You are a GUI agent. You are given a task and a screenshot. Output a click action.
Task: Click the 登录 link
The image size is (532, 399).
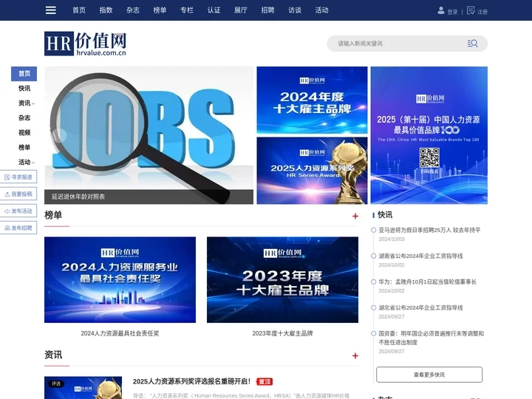452,12
